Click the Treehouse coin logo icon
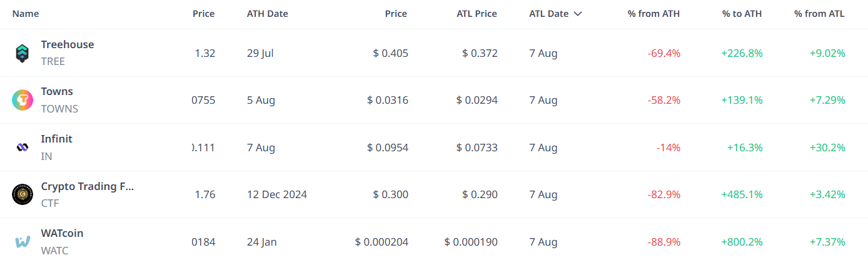The width and height of the screenshot is (868, 265). click(x=23, y=53)
